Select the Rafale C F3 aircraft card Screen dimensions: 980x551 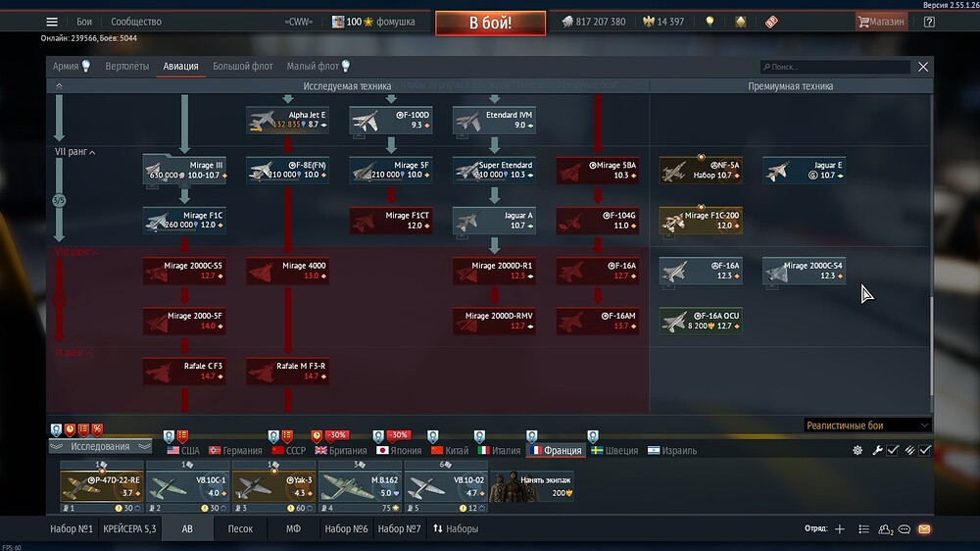point(184,371)
